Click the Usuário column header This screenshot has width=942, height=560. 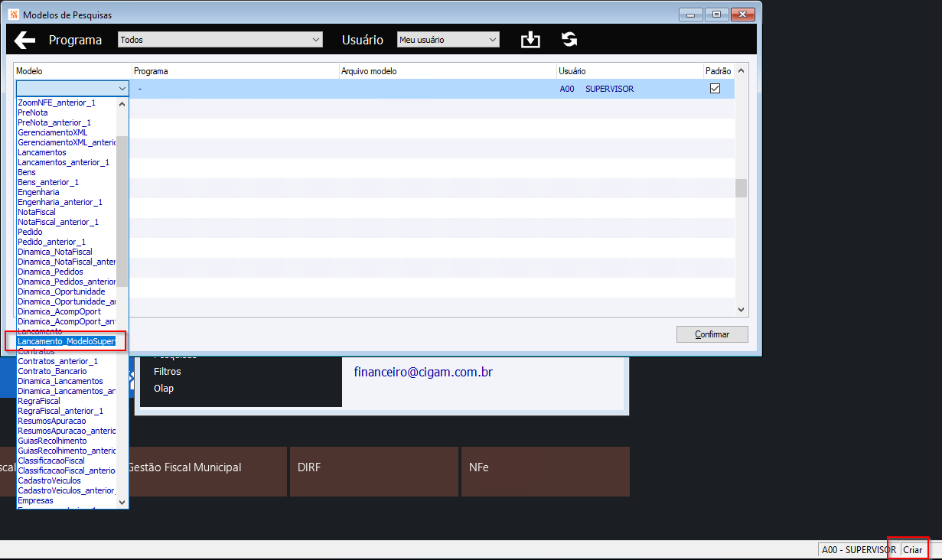[631, 71]
